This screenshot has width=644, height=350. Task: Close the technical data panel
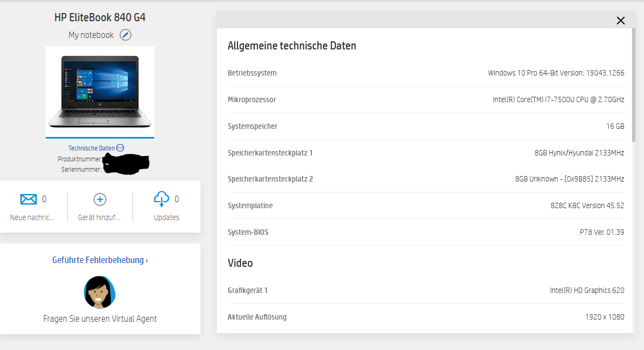tap(621, 21)
